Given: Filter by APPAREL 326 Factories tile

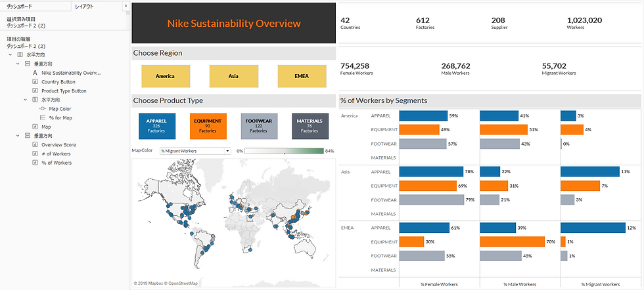Looking at the screenshot, I should click(157, 126).
